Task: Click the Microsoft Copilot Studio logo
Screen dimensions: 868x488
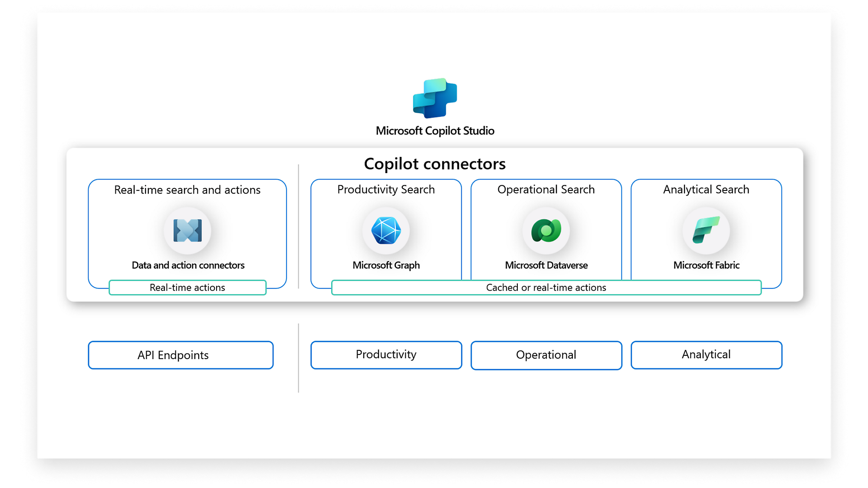Action: click(435, 98)
